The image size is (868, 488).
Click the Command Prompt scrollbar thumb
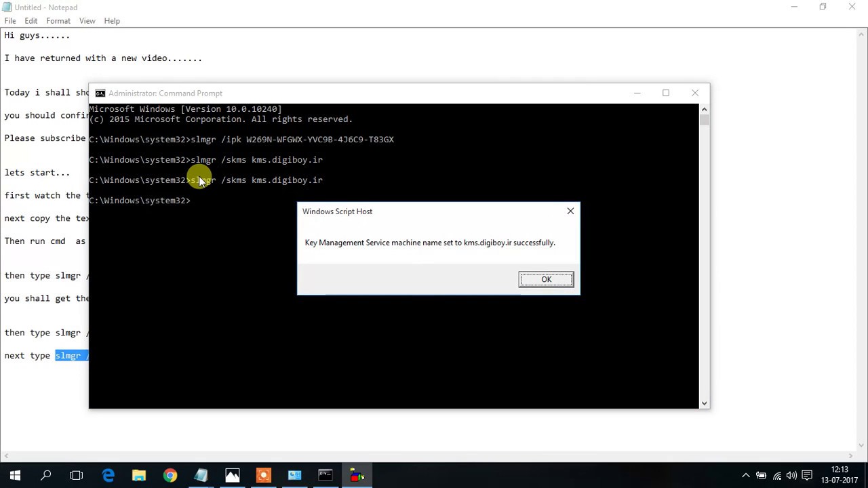705,121
